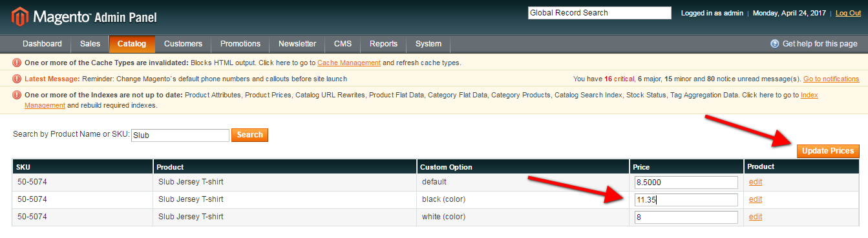This screenshot has height=238, width=868.
Task: Edit product in the white (color) row
Action: 756,217
